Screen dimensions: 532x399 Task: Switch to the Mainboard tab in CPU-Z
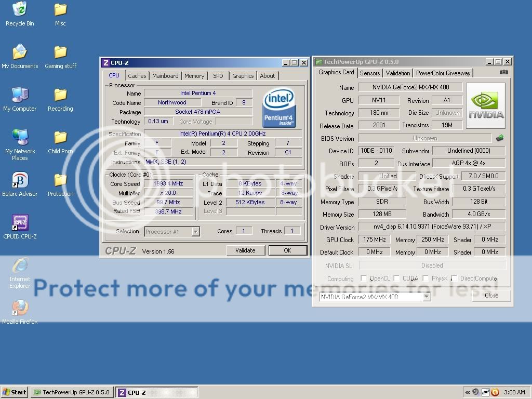(x=165, y=76)
